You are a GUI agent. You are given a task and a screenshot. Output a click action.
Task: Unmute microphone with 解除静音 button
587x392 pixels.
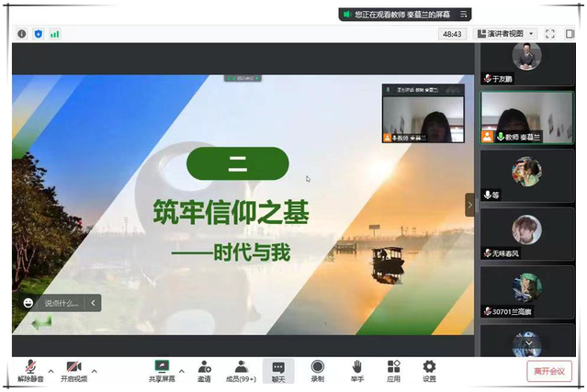pyautogui.click(x=30, y=370)
